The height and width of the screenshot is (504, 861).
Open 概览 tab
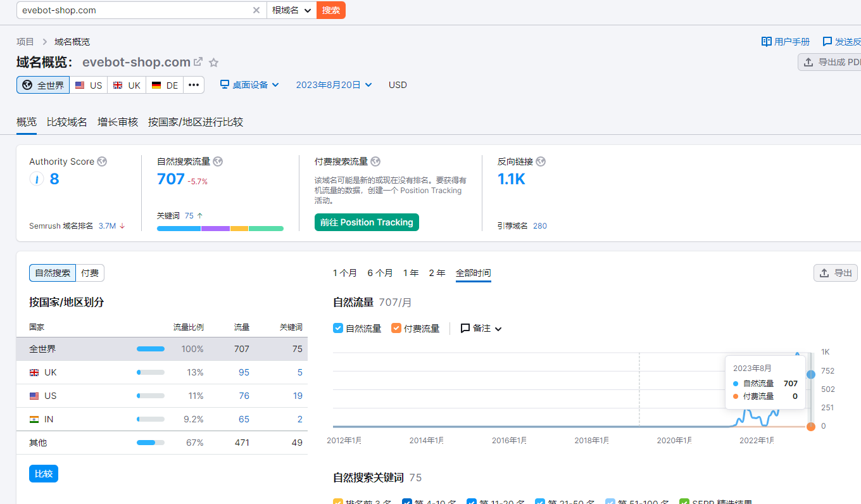tap(27, 122)
